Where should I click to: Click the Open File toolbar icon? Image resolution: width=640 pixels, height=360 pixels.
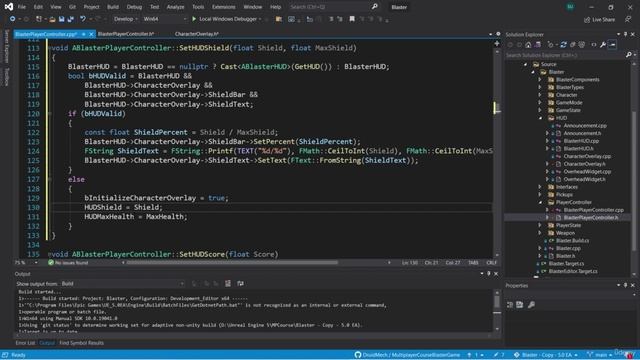click(52, 19)
